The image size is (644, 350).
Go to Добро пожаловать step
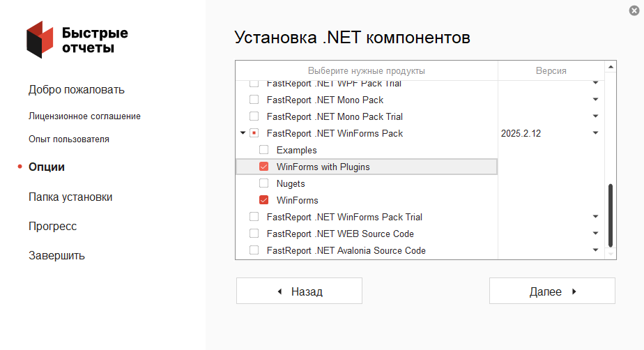(77, 90)
